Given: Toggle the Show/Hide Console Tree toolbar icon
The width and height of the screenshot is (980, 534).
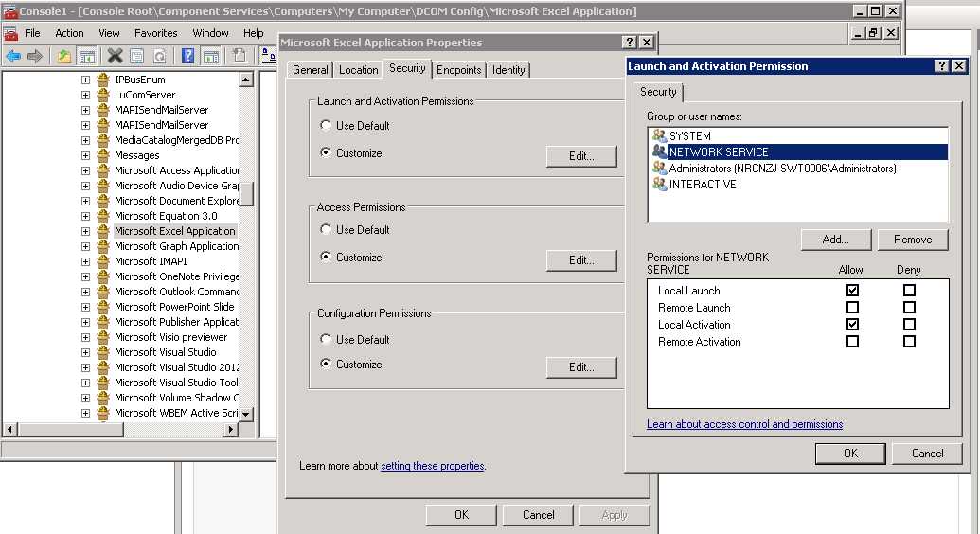Looking at the screenshot, I should (x=87, y=56).
